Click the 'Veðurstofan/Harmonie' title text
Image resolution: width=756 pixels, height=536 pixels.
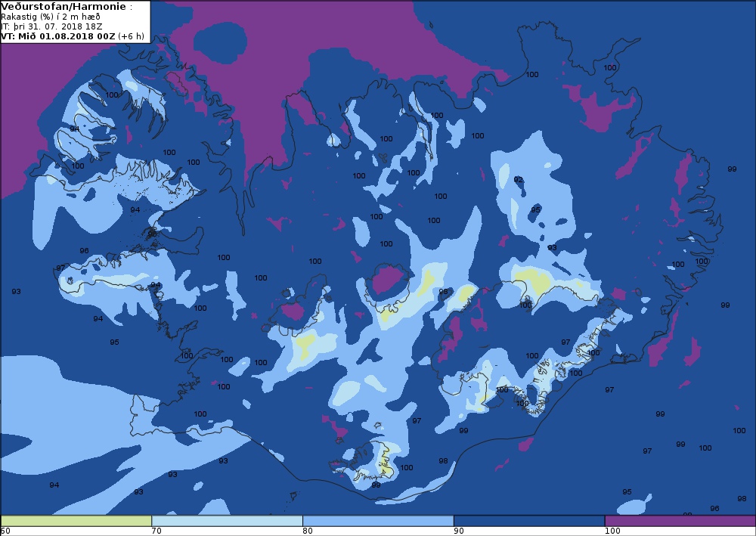(x=64, y=7)
